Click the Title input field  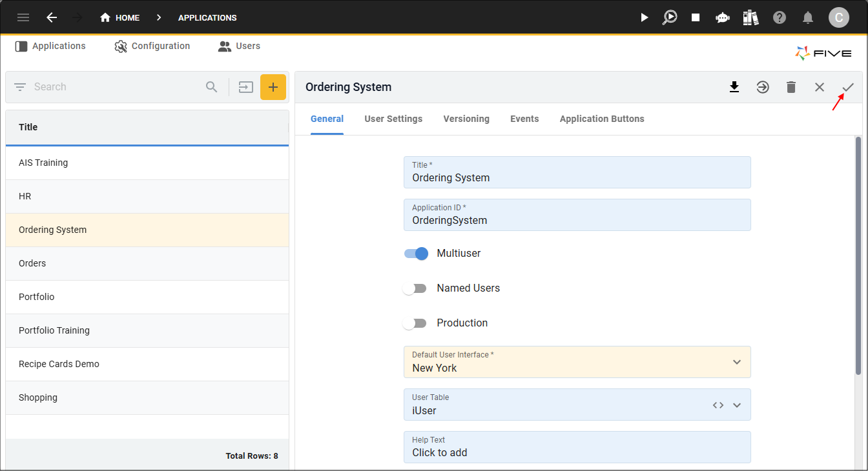577,172
